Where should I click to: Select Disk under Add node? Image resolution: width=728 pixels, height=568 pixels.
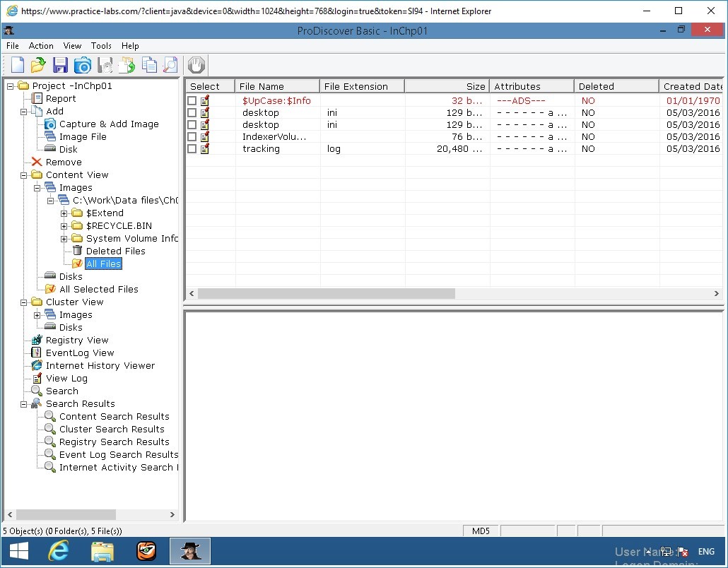[69, 150]
